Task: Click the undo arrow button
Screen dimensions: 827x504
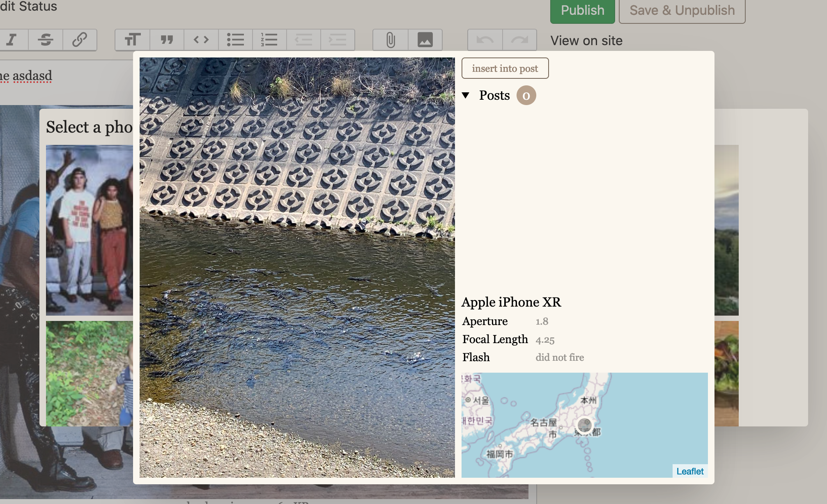Action: pos(485,40)
